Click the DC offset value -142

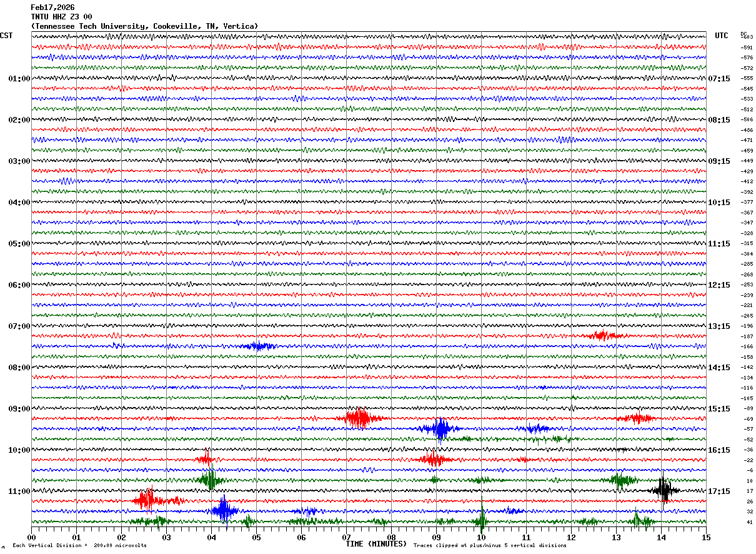(747, 367)
